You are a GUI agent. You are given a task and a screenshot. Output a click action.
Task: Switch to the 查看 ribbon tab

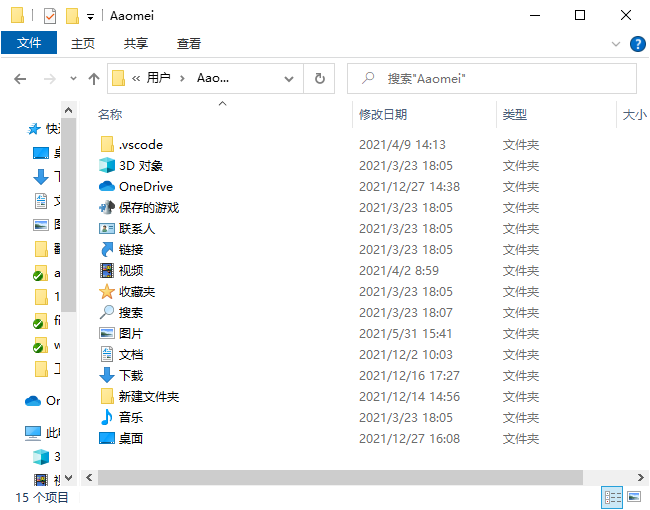pos(188,43)
